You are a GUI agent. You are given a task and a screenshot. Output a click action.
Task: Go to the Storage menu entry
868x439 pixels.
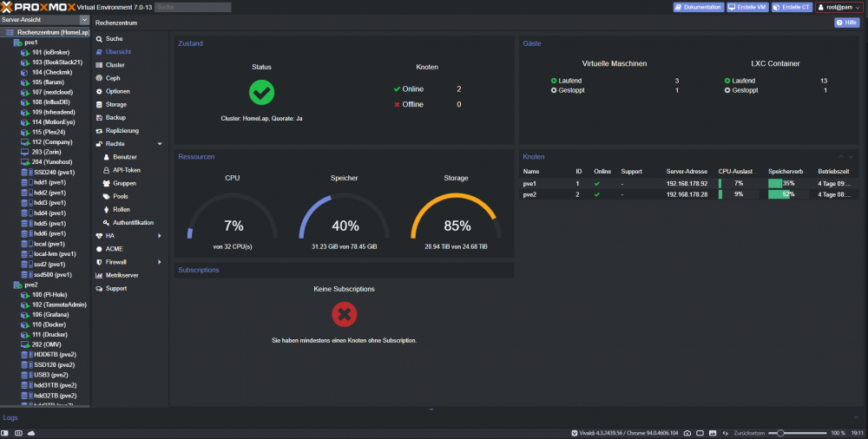pos(115,104)
